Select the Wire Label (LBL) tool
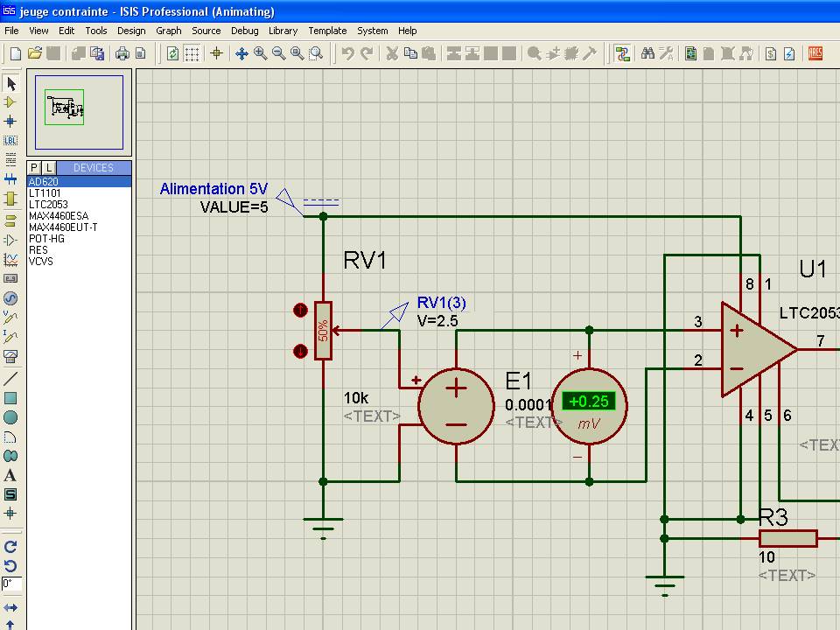 pos(10,140)
